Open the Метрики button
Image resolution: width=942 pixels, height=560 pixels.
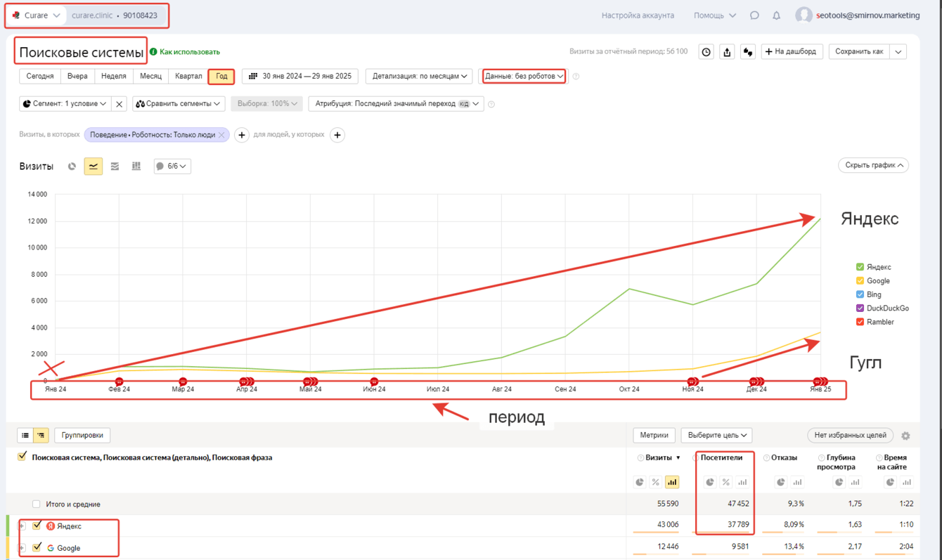pos(654,436)
